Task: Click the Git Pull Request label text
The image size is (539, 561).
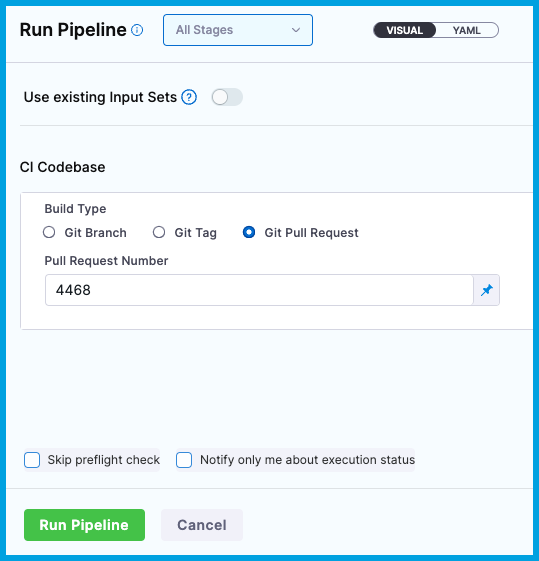Action: click(x=311, y=233)
